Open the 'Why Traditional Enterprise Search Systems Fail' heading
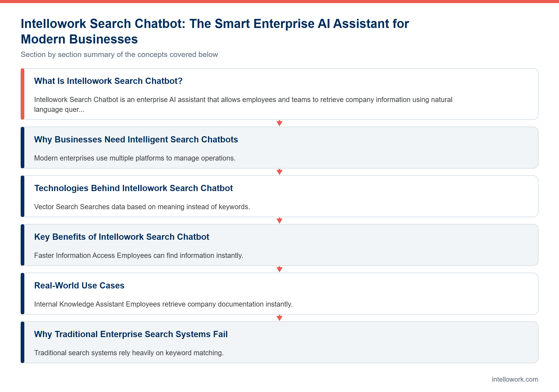Viewport: 559px width, 392px height. tap(131, 334)
